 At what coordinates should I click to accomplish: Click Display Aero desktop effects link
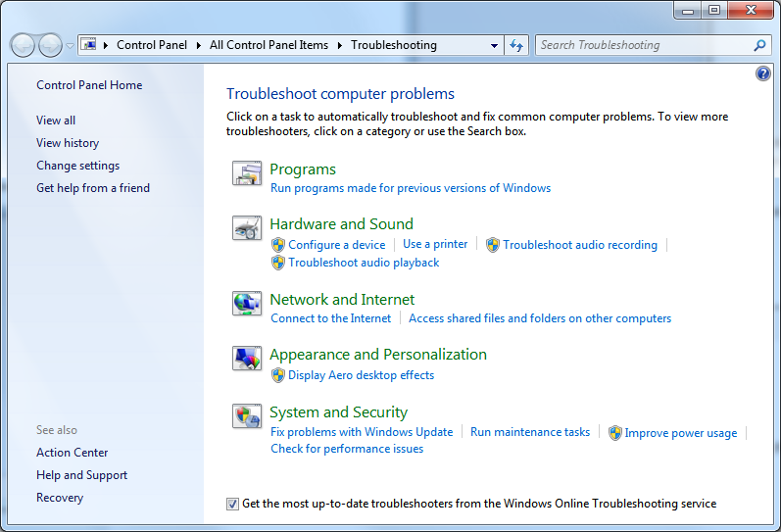click(x=362, y=375)
